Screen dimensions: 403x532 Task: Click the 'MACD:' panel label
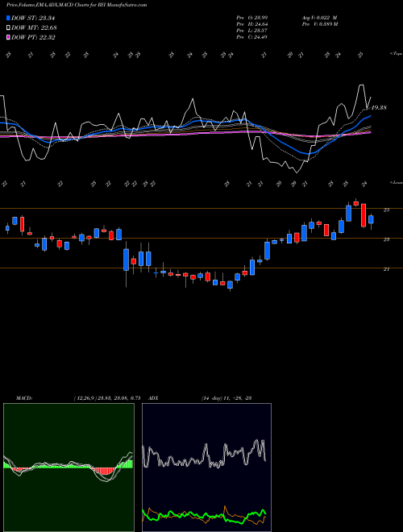[24, 398]
